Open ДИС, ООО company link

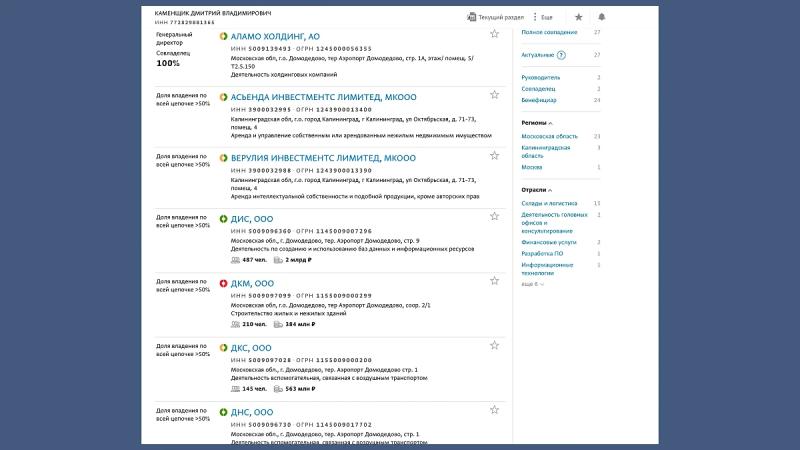coord(252,219)
